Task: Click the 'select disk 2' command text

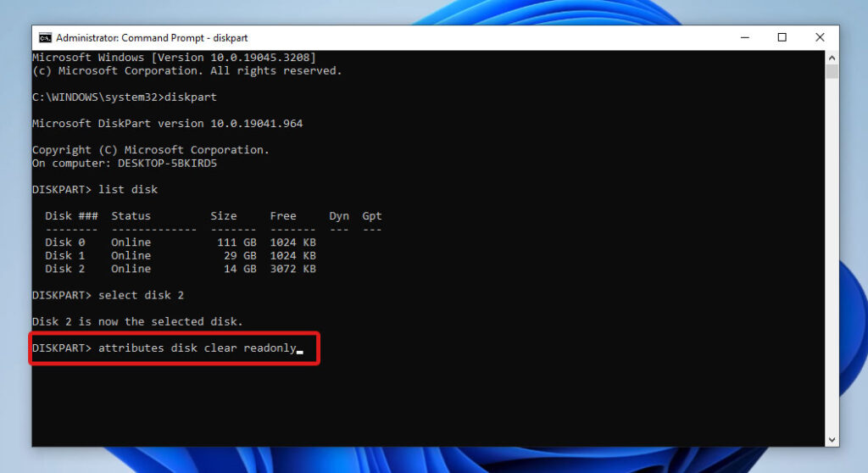Action: coord(141,295)
